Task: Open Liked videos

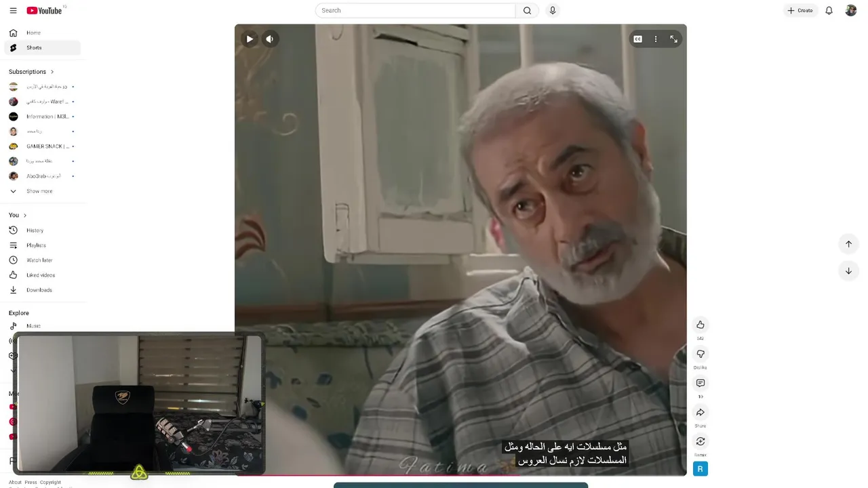Action: click(42, 275)
